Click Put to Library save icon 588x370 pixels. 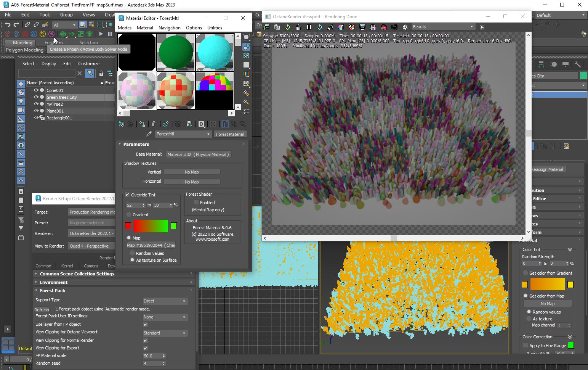[189, 124]
